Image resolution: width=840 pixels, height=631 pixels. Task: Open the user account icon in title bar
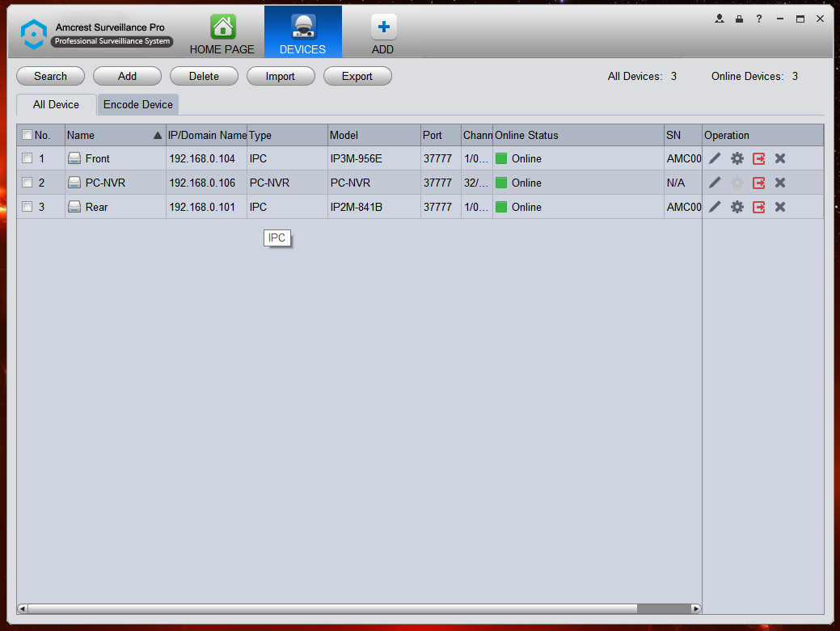coord(720,19)
